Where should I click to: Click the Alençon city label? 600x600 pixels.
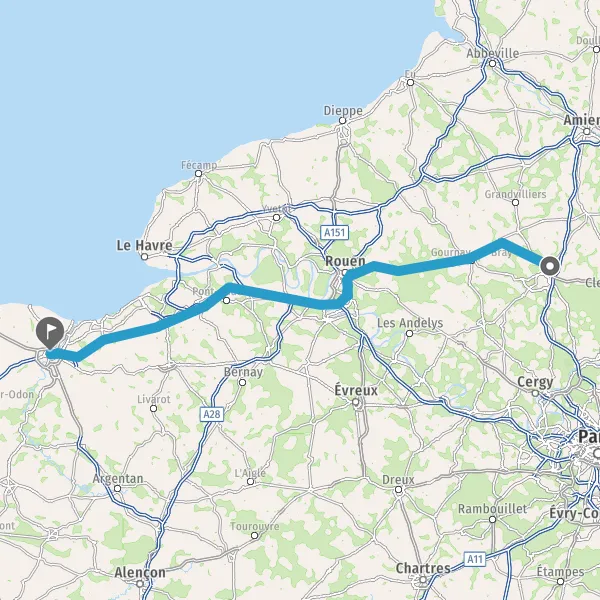(140, 572)
